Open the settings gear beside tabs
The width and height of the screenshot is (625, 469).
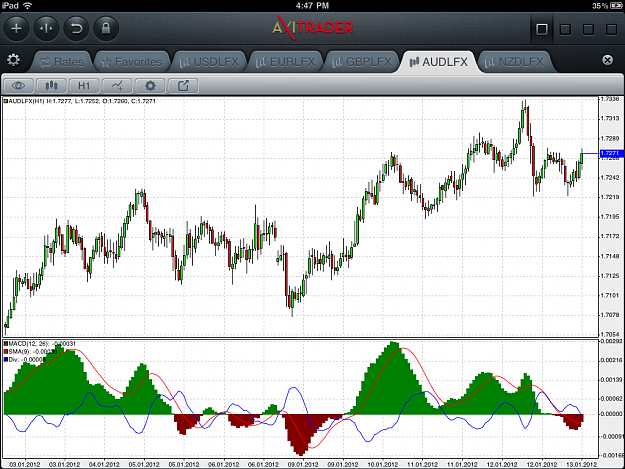click(13, 60)
